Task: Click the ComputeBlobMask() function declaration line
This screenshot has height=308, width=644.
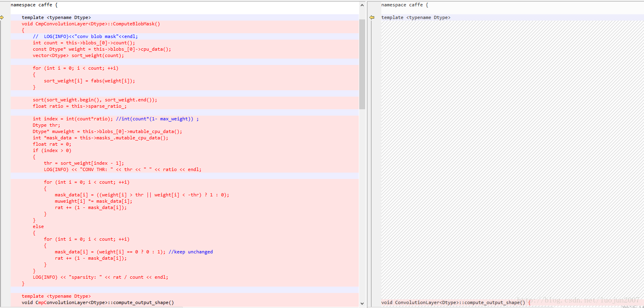Action: click(91, 24)
